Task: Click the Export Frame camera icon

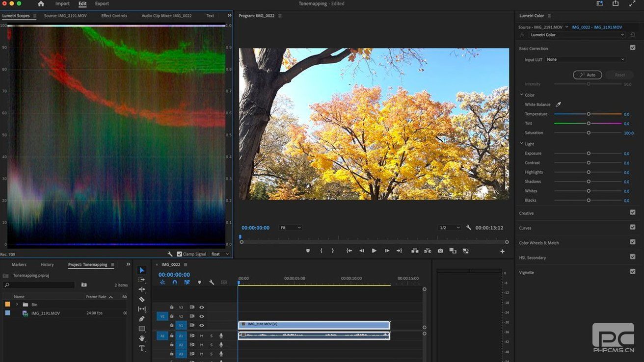Action: coord(440,251)
